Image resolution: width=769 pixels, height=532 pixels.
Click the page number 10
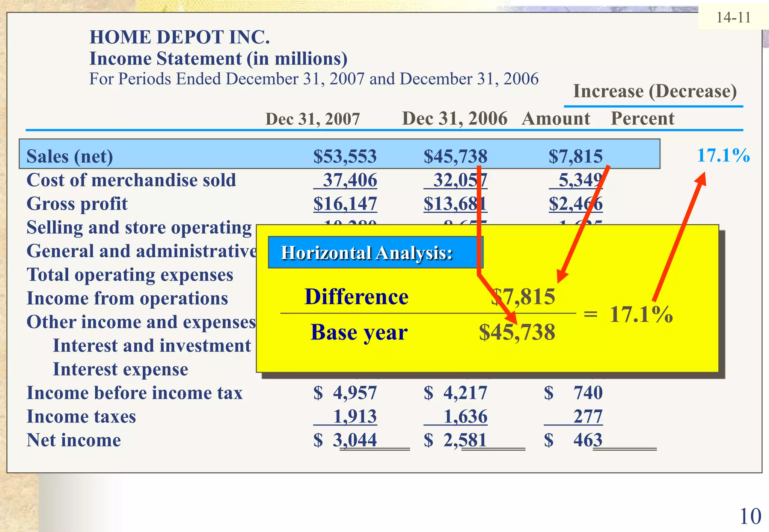(x=750, y=516)
